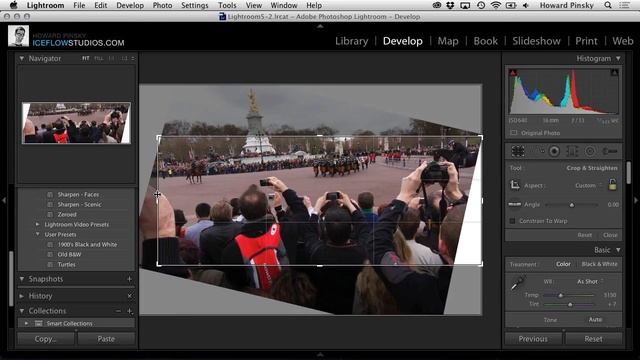Enable the Original Photo checkbox
Screen dimensions: 640x360
(513, 133)
